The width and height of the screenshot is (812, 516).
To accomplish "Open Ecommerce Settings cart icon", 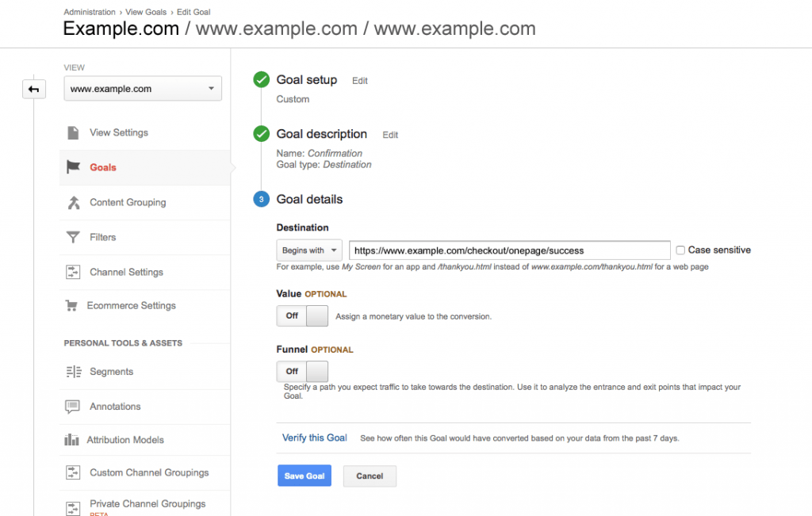I will point(71,306).
